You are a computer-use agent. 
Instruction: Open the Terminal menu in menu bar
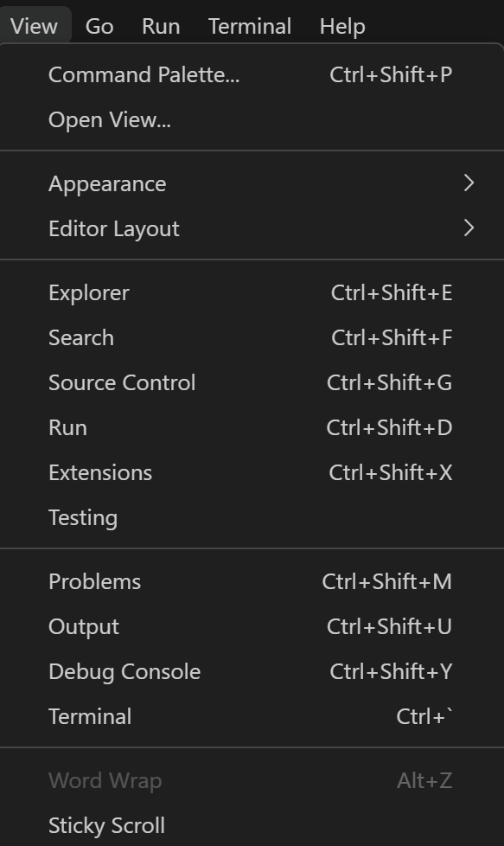tap(249, 25)
